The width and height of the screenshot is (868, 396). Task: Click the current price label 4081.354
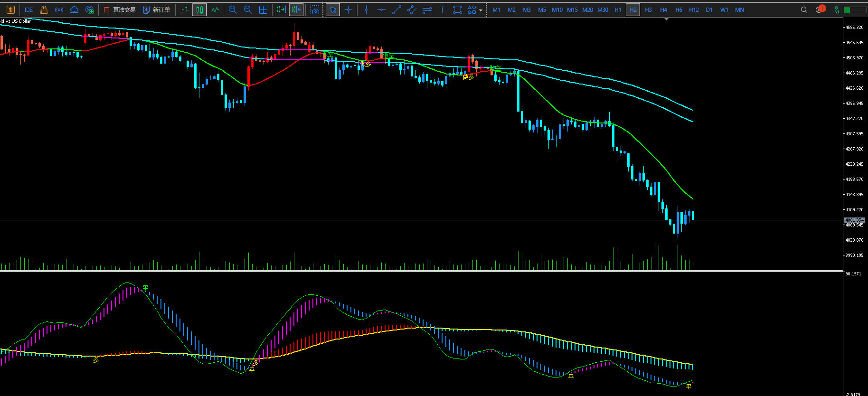[855, 220]
